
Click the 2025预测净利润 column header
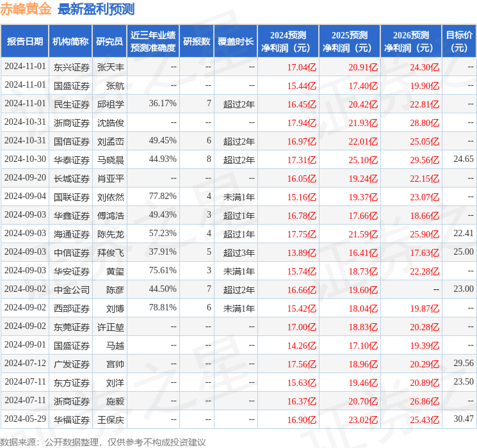pyautogui.click(x=350, y=42)
